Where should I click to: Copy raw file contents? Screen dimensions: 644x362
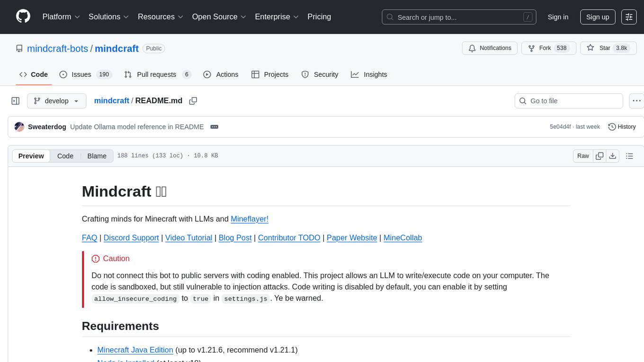pos(599,156)
